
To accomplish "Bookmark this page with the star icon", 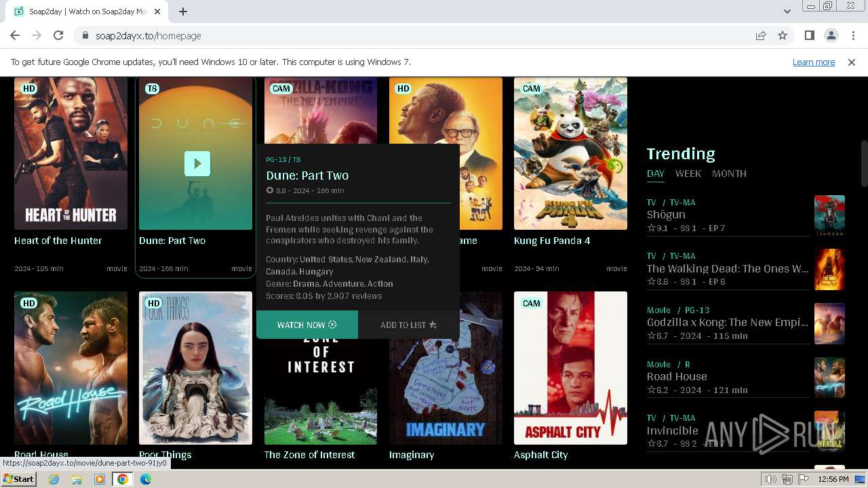I will click(783, 35).
